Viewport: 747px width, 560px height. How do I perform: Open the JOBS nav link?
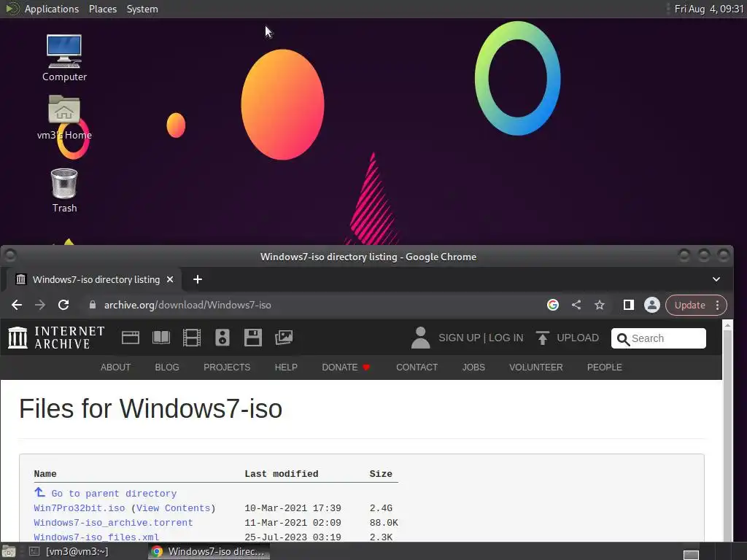[473, 367]
